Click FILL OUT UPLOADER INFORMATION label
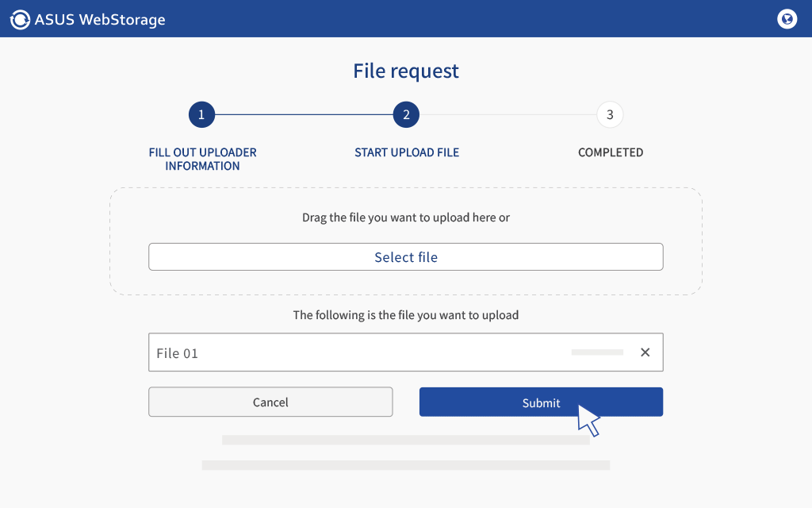Screen dimensions: 812x508 tap(202, 159)
